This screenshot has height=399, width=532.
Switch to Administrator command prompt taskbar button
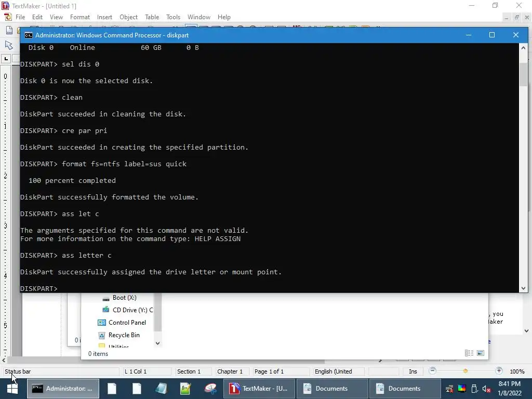pos(63,389)
